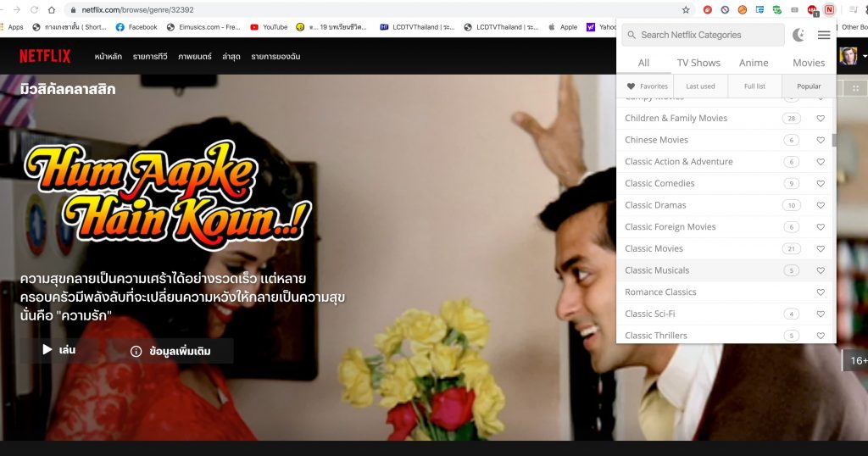
Task: Open the Facebook bookmark
Action: coord(136,27)
